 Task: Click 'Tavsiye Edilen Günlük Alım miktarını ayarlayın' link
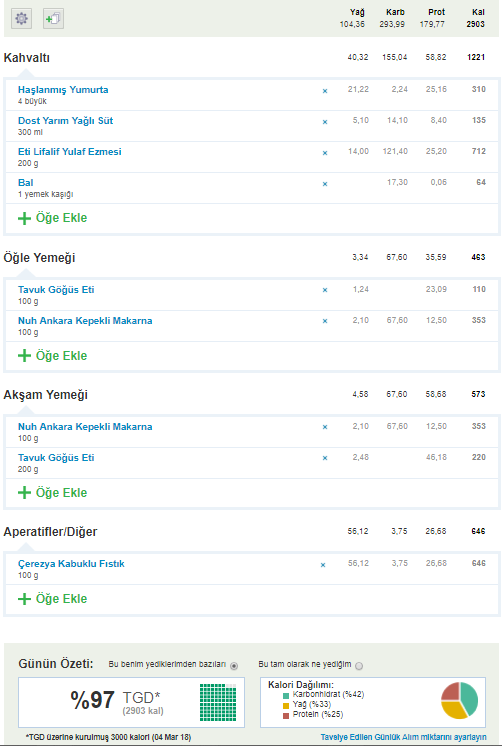pos(404,737)
